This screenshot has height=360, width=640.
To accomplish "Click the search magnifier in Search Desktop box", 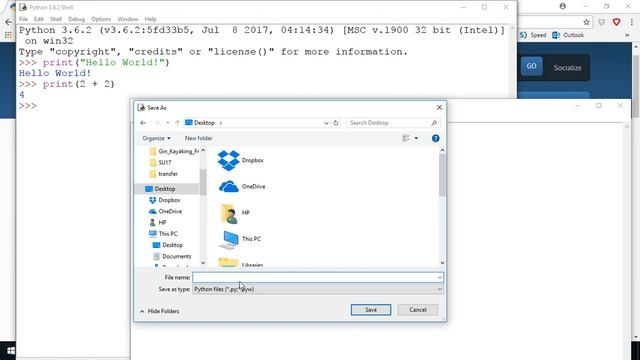I will tap(434, 123).
